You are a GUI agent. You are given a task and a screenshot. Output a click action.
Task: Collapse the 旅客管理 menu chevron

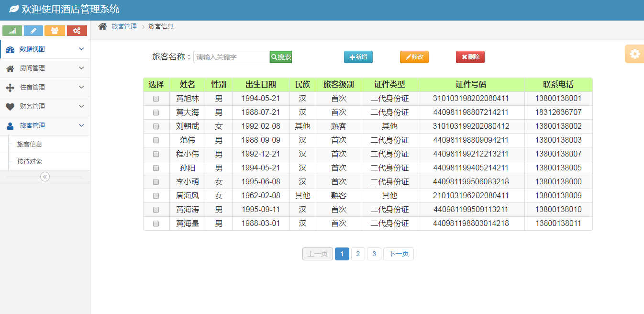point(81,125)
